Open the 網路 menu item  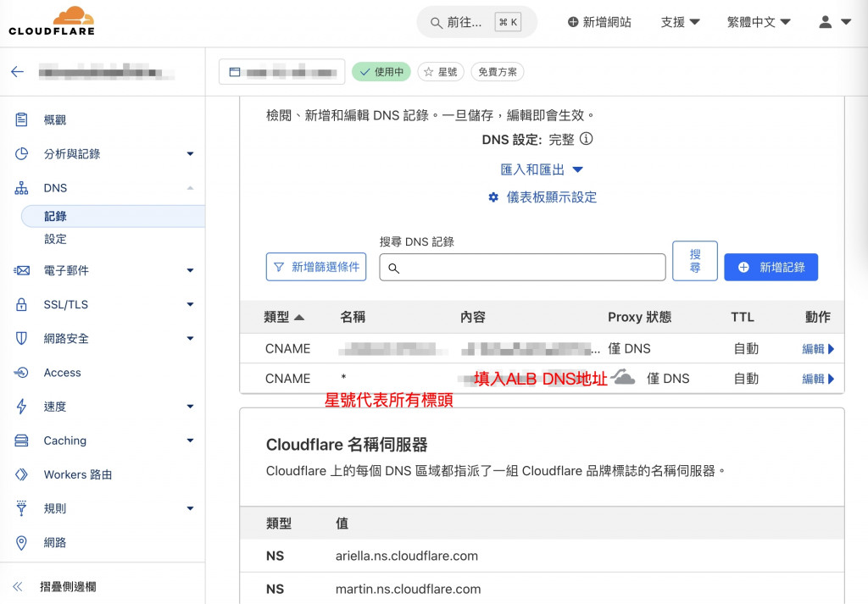tap(55, 543)
